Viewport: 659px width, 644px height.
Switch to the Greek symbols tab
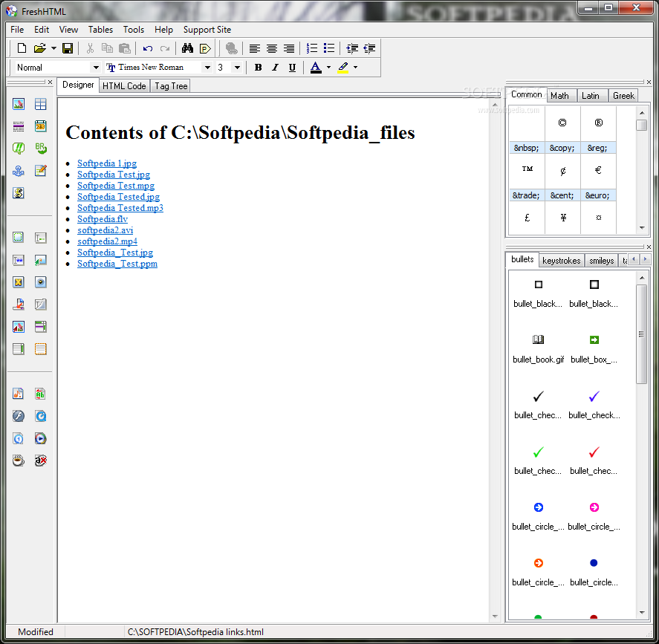tap(623, 96)
